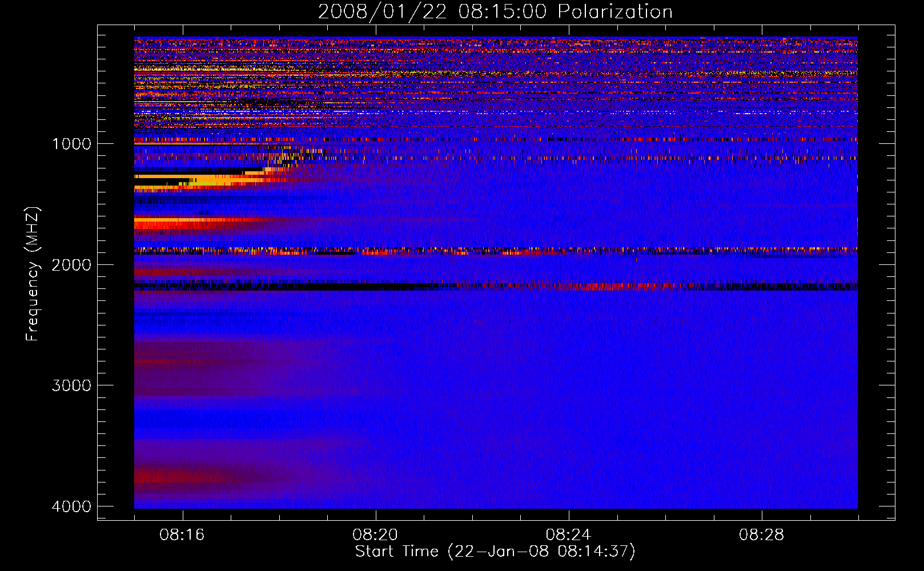This screenshot has width=924, height=571.
Task: Click the 'Start Time (22-Jan-08 08:14:37)' axis label
Action: click(495, 552)
